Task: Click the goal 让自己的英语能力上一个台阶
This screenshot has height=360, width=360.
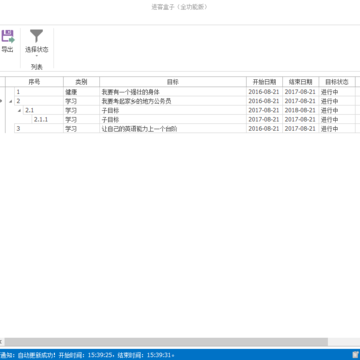Action: (x=139, y=129)
